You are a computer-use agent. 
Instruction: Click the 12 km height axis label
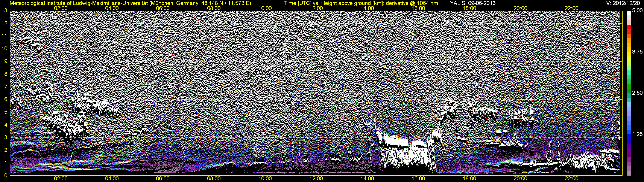point(5,23)
